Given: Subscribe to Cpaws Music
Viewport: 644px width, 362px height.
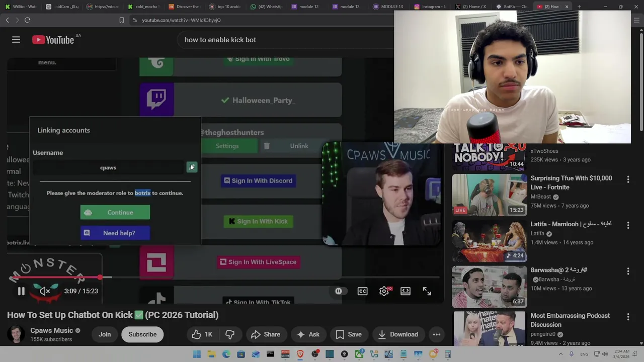Looking at the screenshot, I should (142, 334).
